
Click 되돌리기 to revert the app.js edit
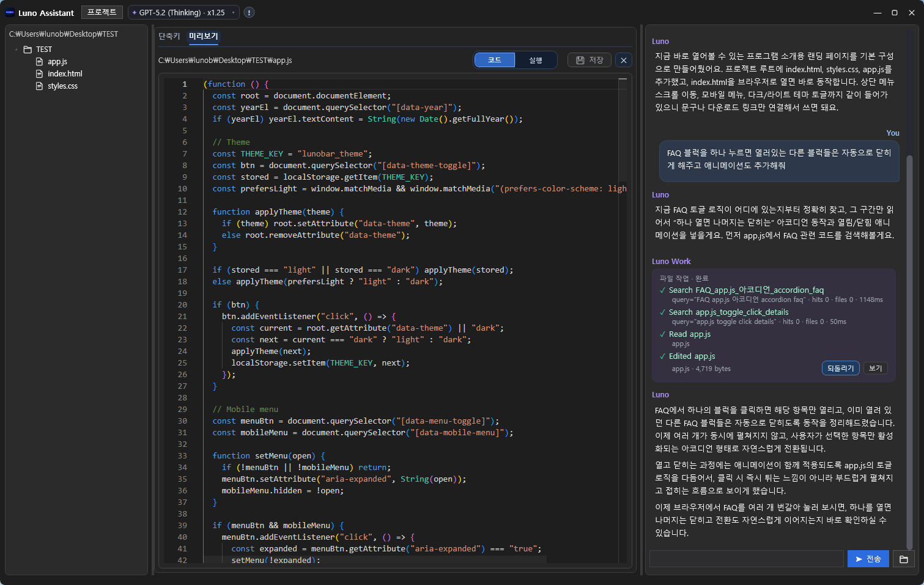840,368
